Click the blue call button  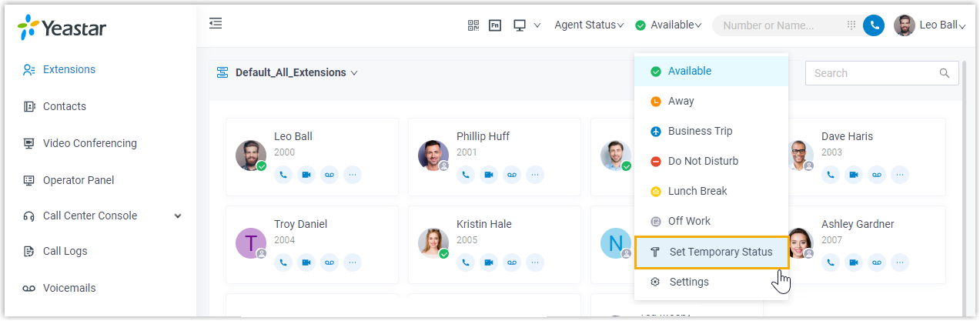[x=873, y=25]
